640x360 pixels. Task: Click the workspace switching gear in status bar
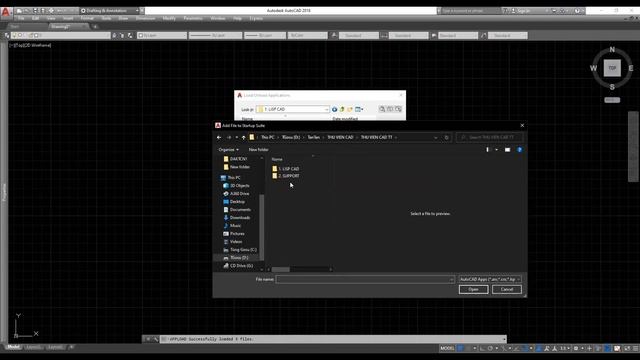[x=576, y=348]
